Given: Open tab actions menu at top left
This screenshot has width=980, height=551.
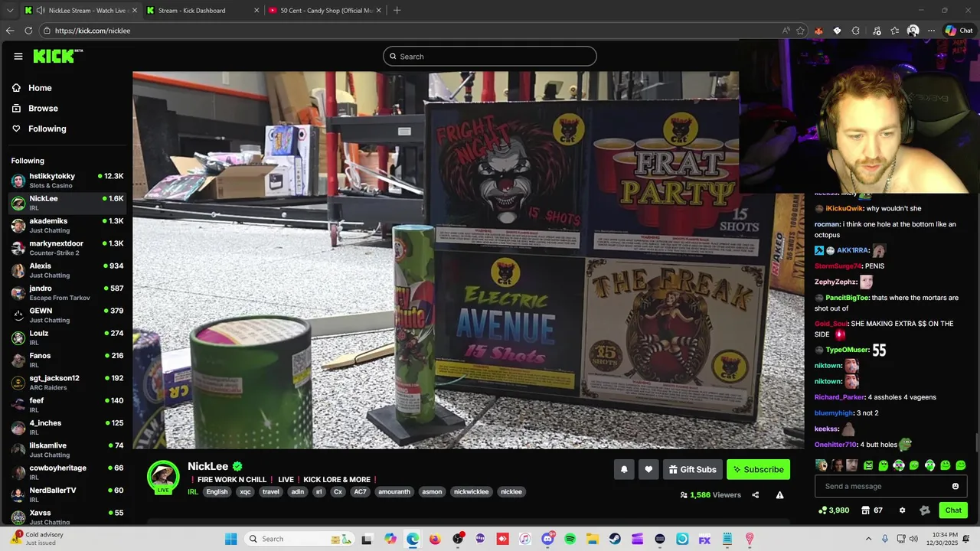Looking at the screenshot, I should 9,11.
